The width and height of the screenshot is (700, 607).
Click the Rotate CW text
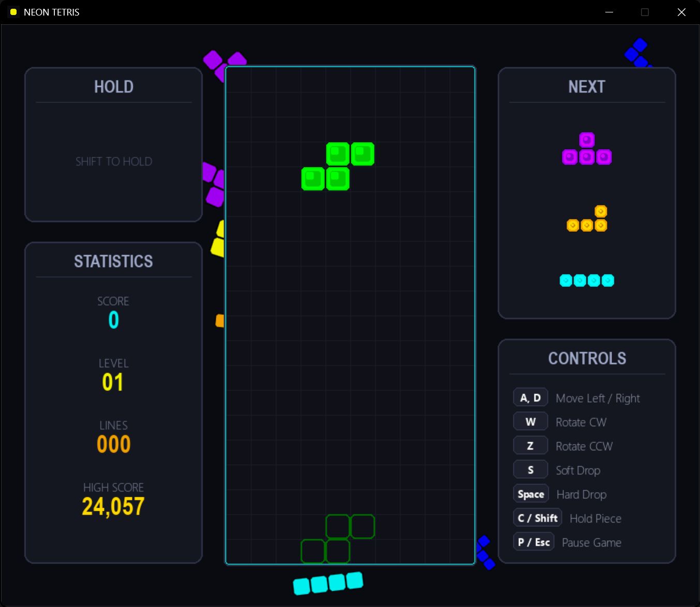[581, 422]
